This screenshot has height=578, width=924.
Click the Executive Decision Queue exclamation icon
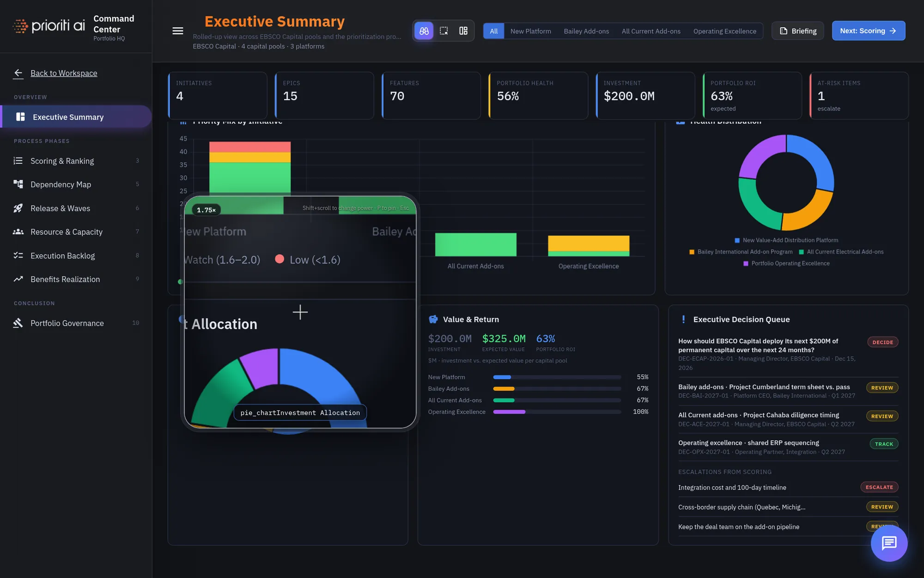point(683,319)
